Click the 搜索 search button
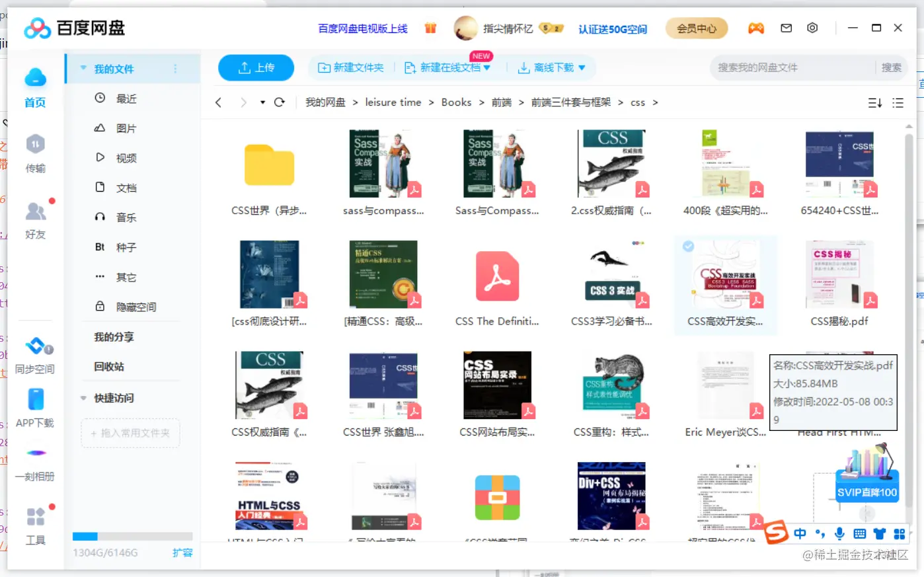The width and height of the screenshot is (924, 577). 891,67
